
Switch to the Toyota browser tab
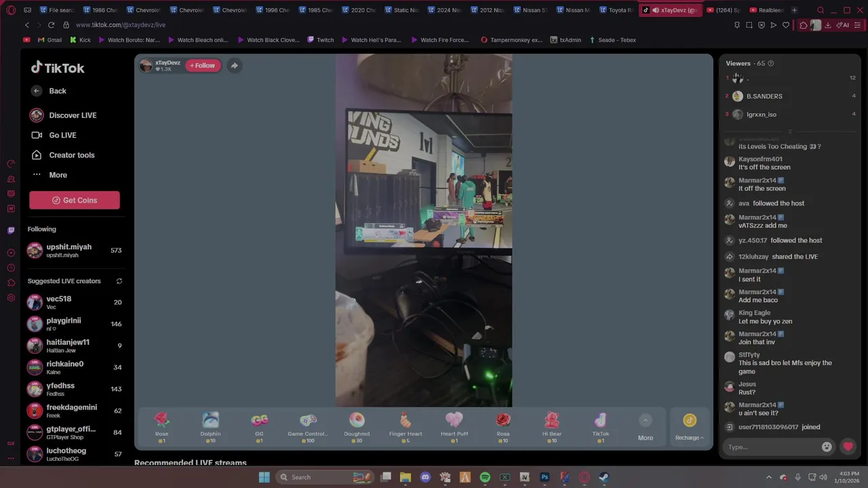pos(615,10)
